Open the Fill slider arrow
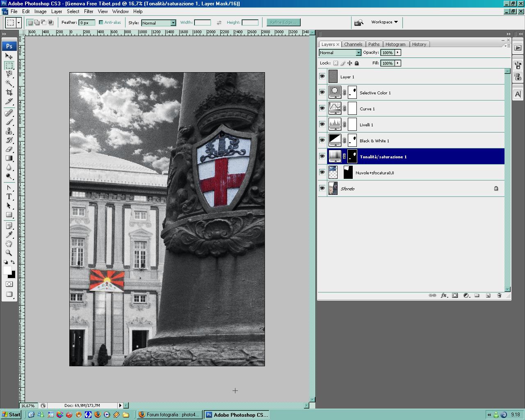 [397, 63]
